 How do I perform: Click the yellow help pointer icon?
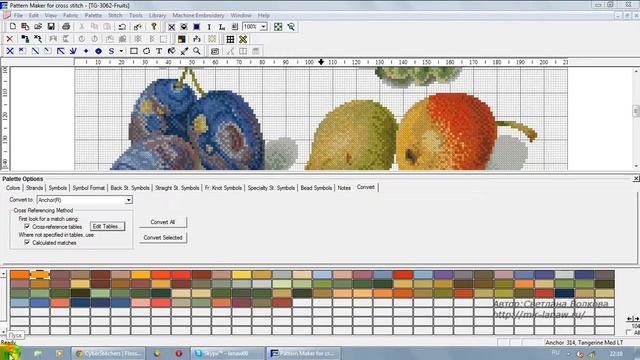[x=154, y=27]
